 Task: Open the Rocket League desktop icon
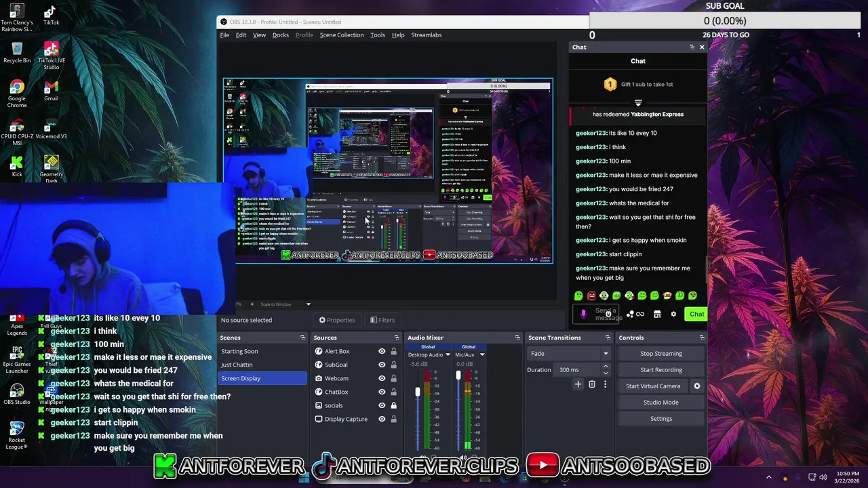17,436
